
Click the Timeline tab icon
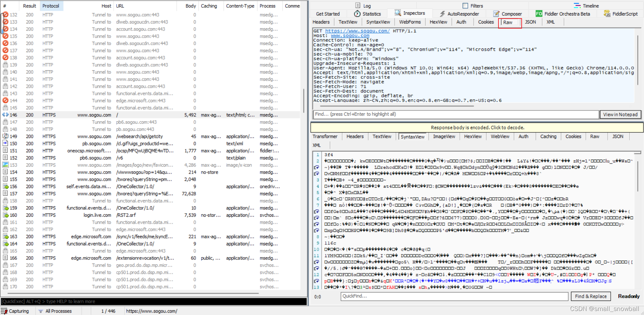pyautogui.click(x=577, y=6)
